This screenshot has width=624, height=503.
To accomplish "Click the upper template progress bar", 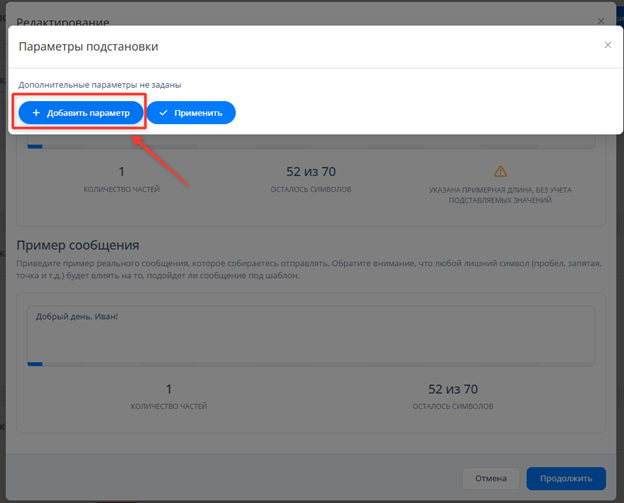I will tap(311, 147).
